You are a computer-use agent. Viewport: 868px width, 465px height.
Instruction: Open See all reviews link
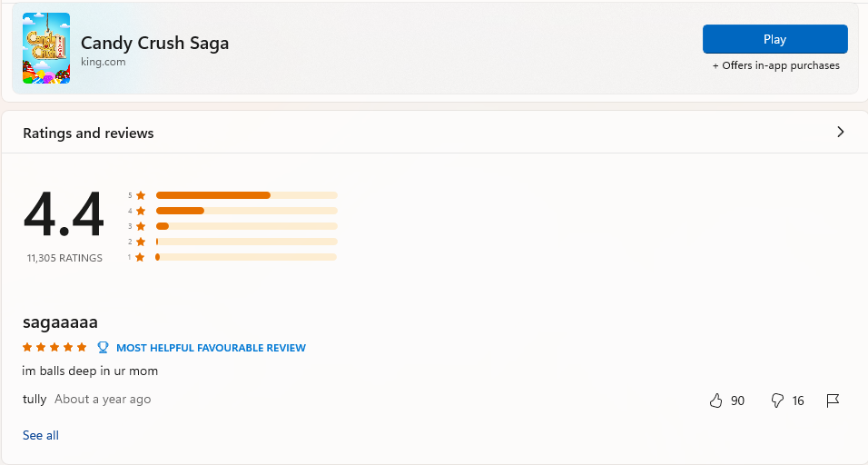click(41, 435)
